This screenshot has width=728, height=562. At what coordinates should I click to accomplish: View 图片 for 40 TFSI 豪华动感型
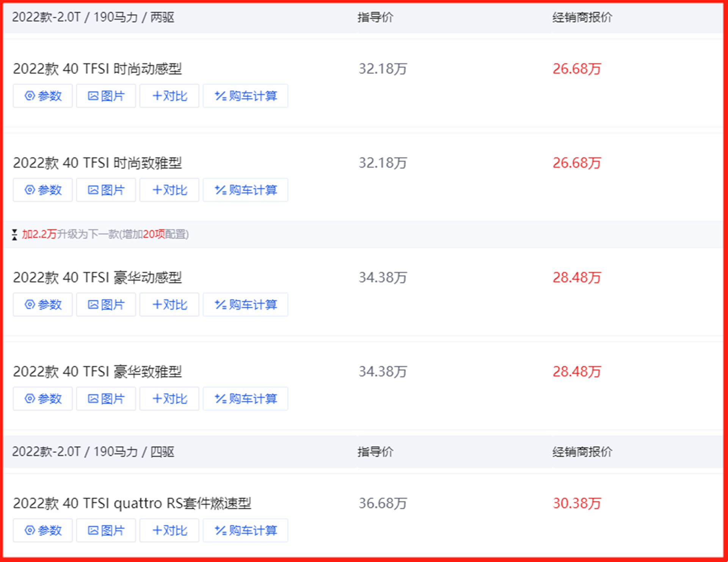pyautogui.click(x=106, y=305)
